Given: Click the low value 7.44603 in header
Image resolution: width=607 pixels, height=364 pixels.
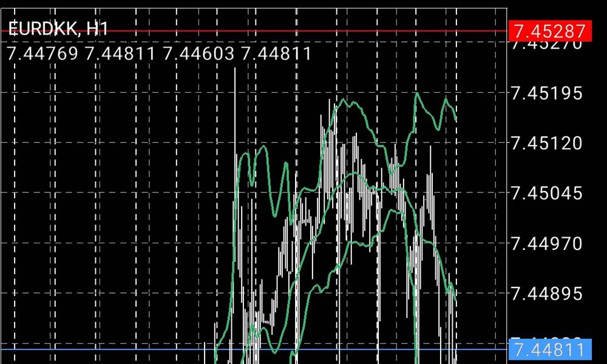Looking at the screenshot, I should click(198, 54).
